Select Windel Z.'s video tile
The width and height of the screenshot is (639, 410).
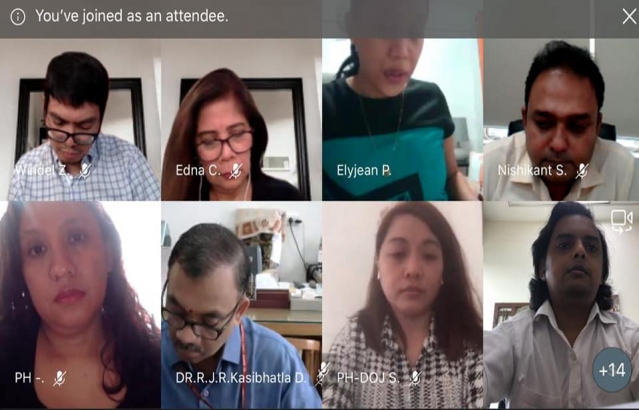(x=80, y=119)
